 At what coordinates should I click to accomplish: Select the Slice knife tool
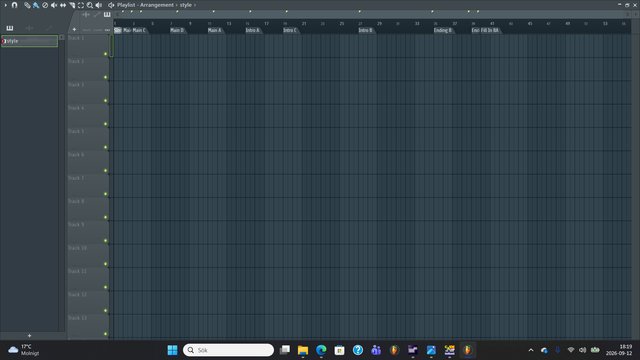[72, 5]
